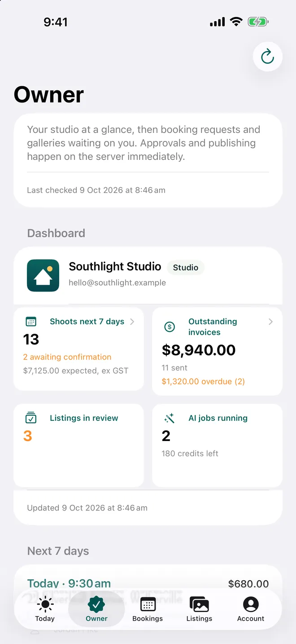Tap the 9:41 status bar clock
The height and width of the screenshot is (644, 296).
coord(56,22)
